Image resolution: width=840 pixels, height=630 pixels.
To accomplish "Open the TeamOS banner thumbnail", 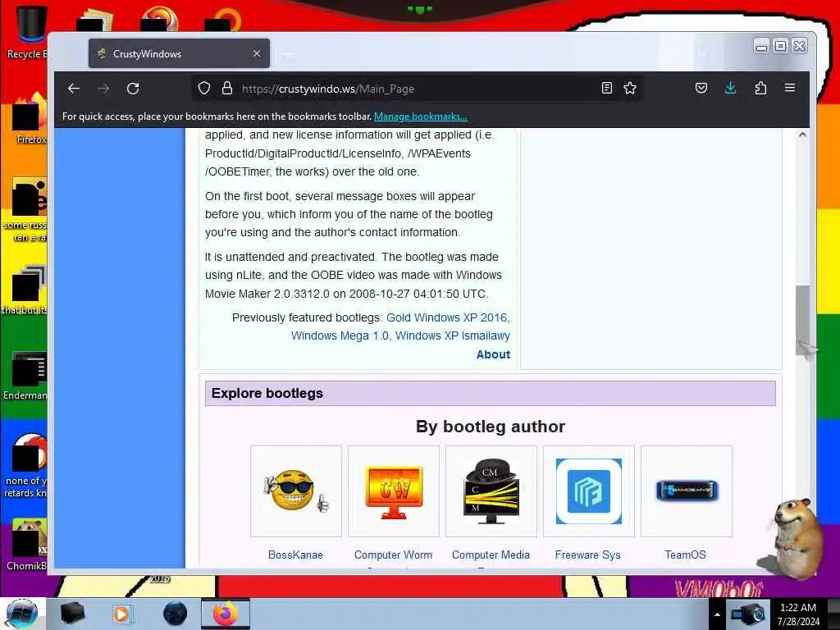I will [687, 491].
